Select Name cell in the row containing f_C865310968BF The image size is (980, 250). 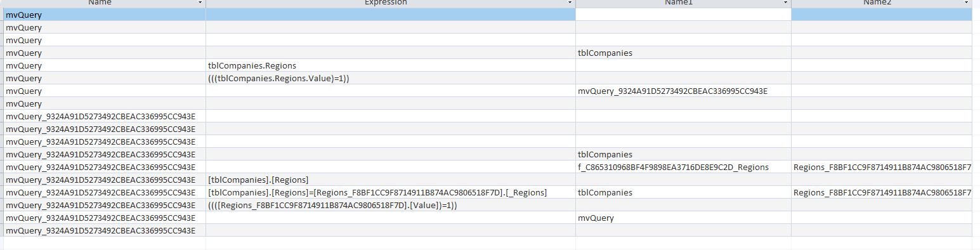[105, 167]
